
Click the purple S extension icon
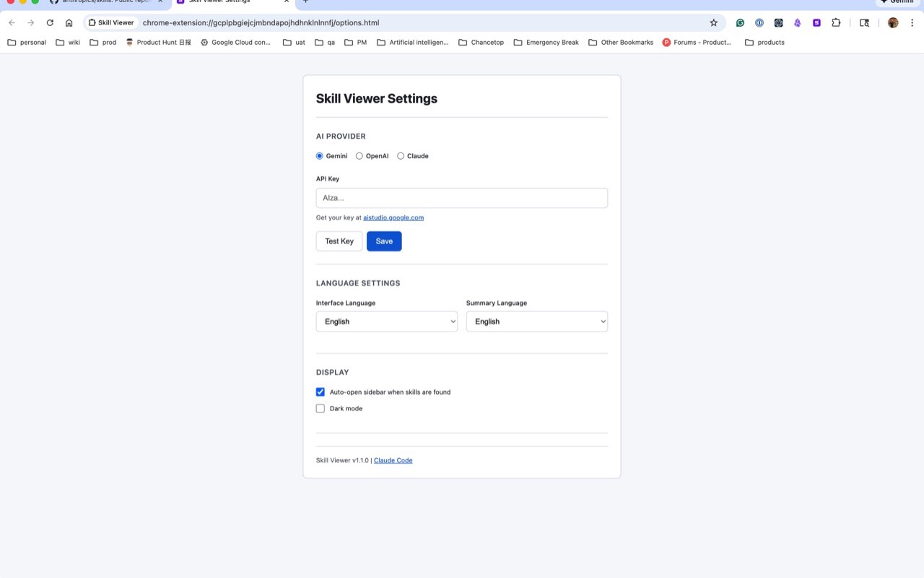(x=816, y=22)
